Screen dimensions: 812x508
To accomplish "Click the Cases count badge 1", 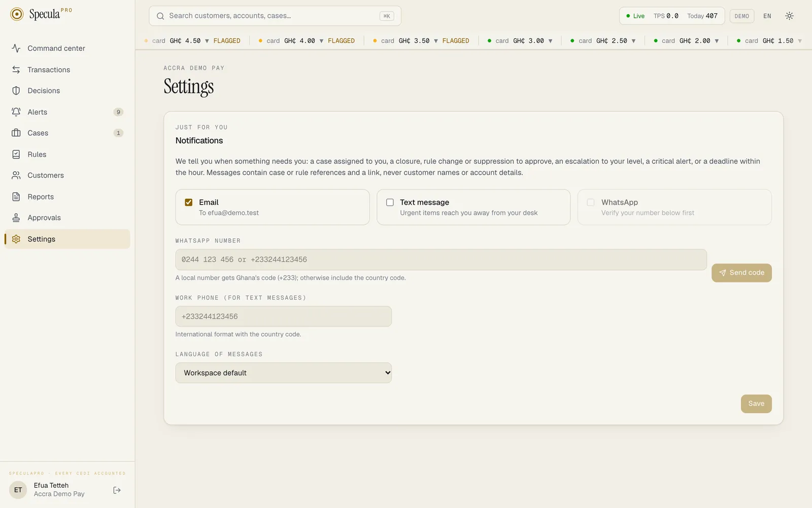I will (118, 133).
